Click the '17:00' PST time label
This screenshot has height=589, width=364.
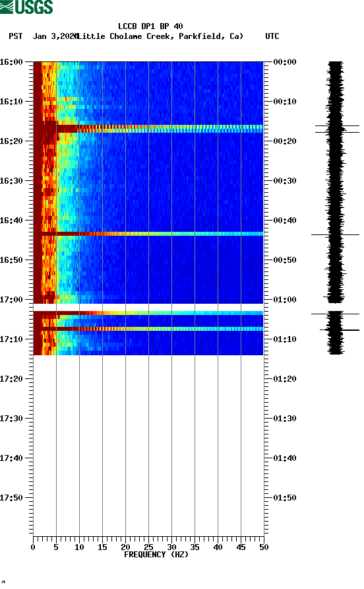11,299
